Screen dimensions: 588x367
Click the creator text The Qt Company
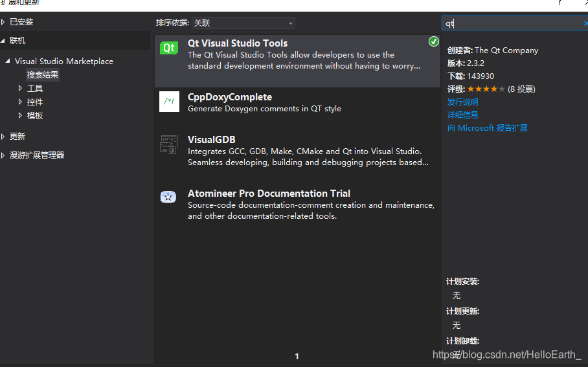pos(506,50)
